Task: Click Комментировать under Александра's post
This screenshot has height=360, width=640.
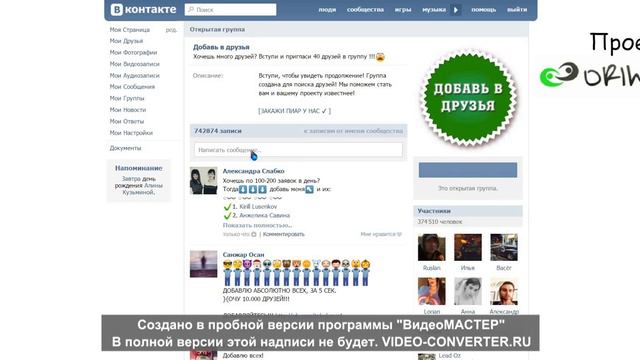Action: (x=284, y=234)
